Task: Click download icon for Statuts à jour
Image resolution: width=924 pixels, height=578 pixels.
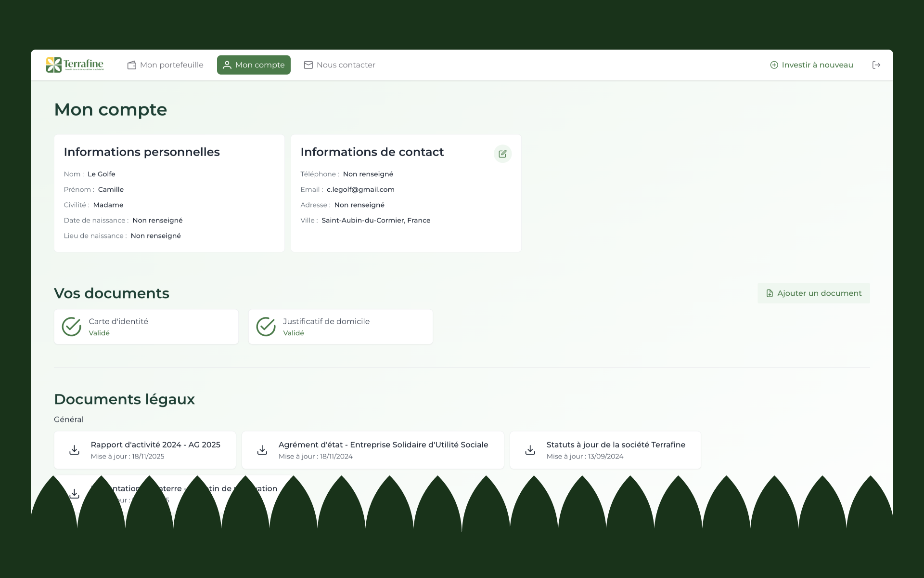Action: pos(530,450)
